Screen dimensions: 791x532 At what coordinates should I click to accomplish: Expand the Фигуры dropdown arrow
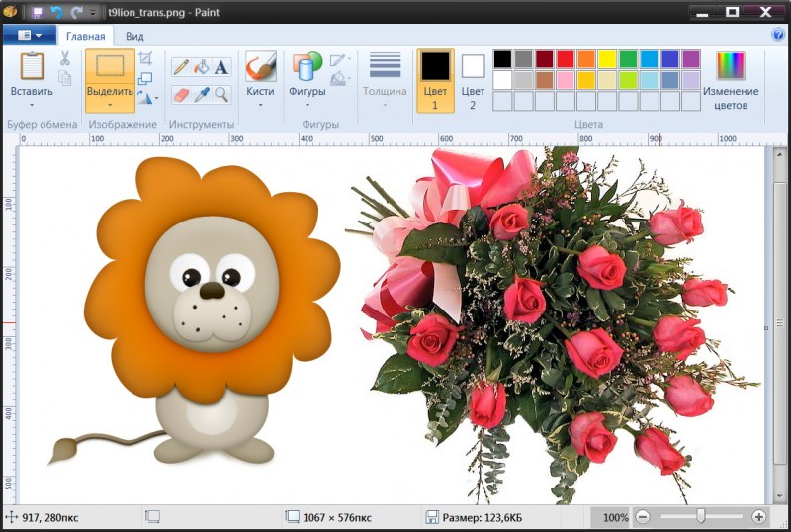[x=307, y=105]
